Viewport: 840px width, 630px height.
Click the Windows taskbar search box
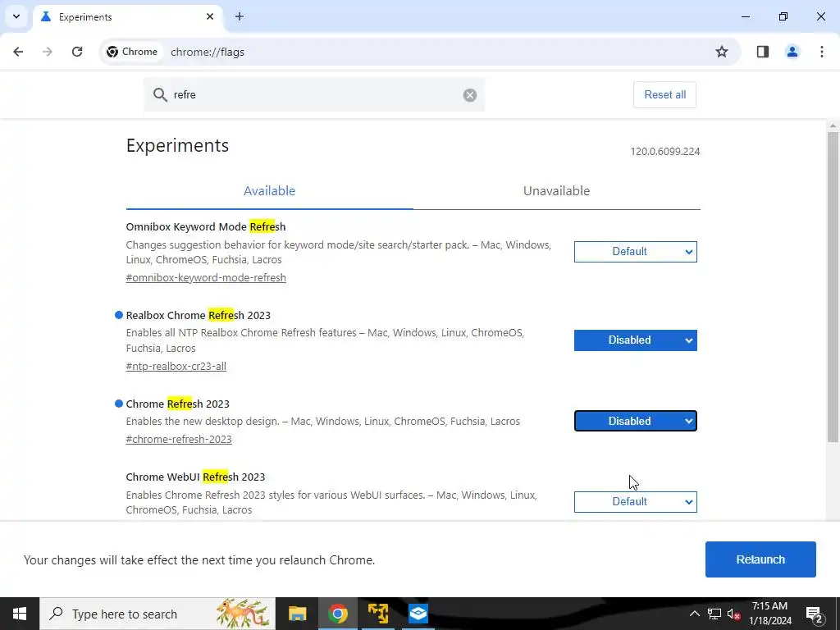coord(157,614)
